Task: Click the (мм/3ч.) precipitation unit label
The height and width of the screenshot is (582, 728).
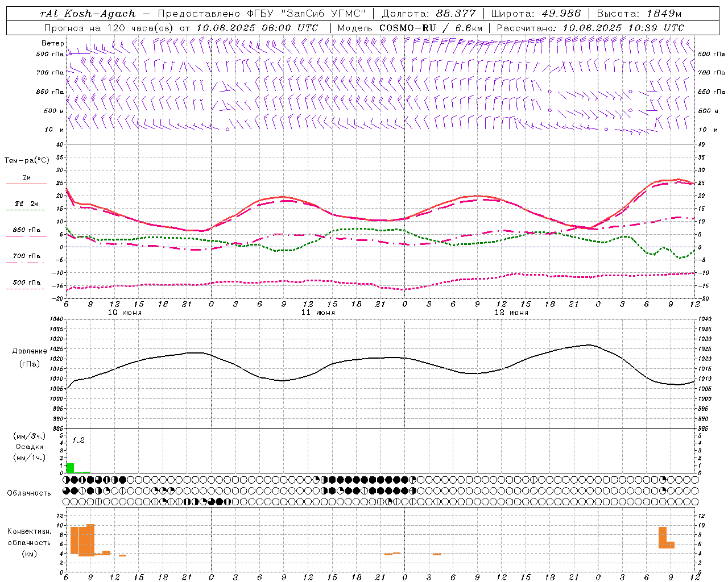Action: (30, 436)
